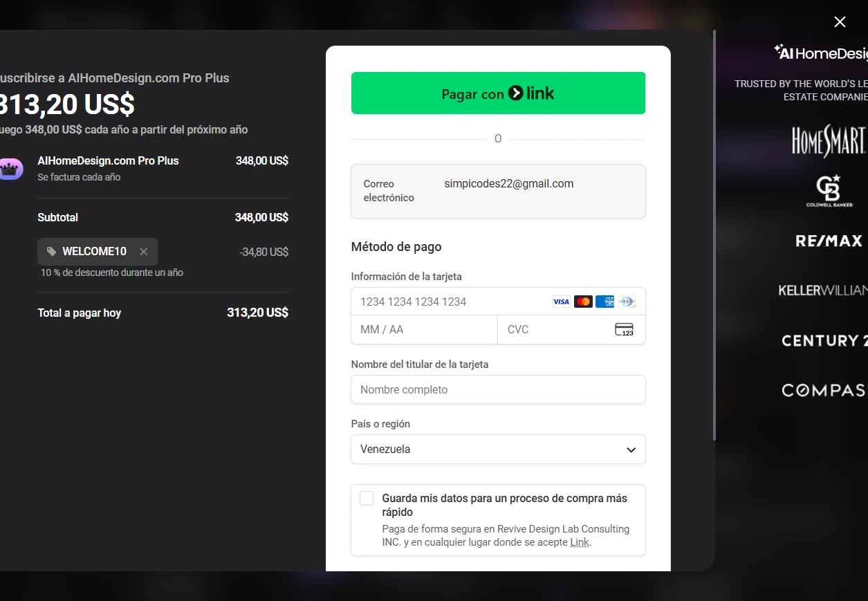
Task: Click the WELCOME10 tag icon
Action: (51, 252)
